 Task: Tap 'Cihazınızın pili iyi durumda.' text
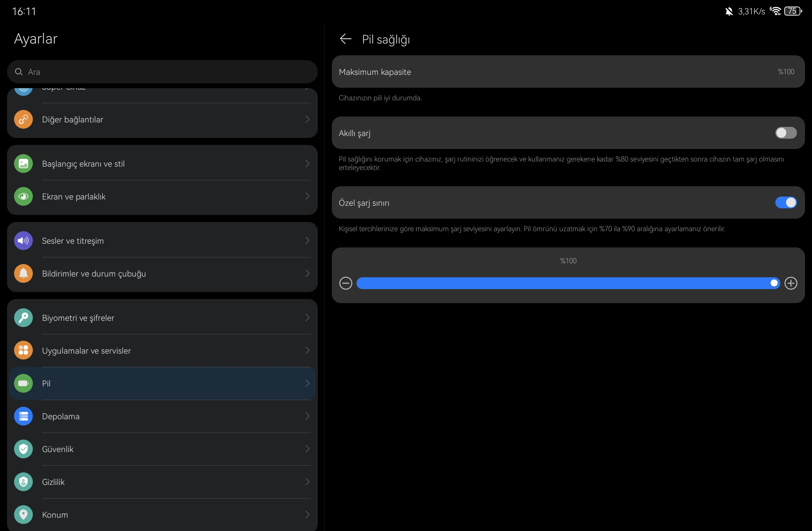click(380, 98)
